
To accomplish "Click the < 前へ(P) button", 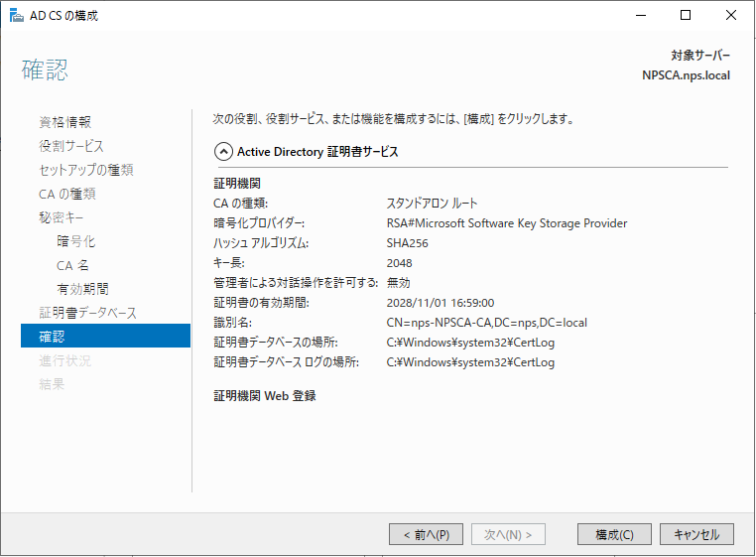I will click(427, 534).
